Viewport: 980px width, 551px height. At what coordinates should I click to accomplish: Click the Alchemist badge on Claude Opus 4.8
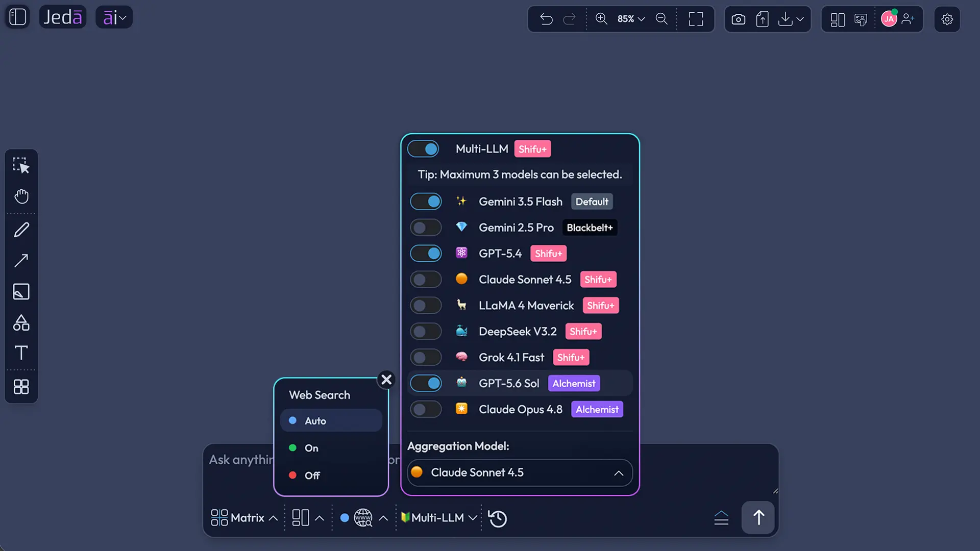[597, 409]
